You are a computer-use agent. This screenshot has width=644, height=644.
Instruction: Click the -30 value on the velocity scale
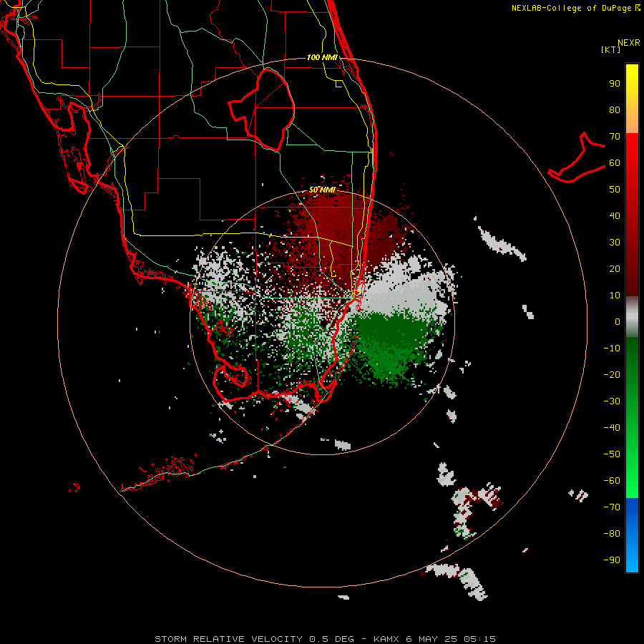612,401
